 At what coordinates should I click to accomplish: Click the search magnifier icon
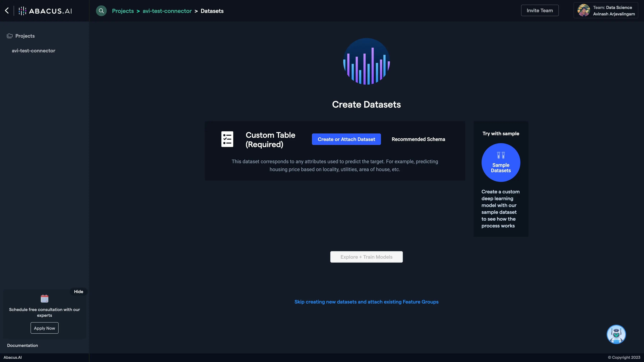coord(101,10)
